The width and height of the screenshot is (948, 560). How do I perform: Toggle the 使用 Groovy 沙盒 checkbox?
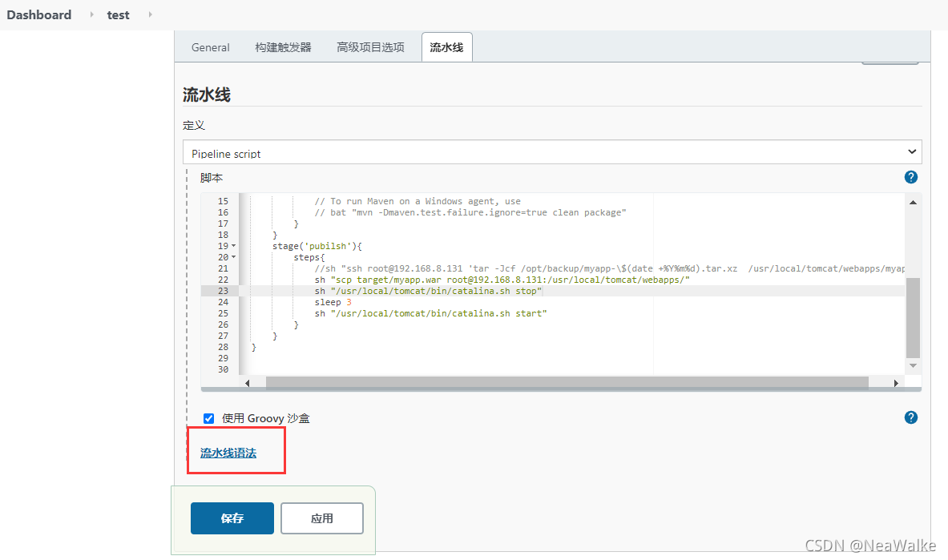pos(208,418)
